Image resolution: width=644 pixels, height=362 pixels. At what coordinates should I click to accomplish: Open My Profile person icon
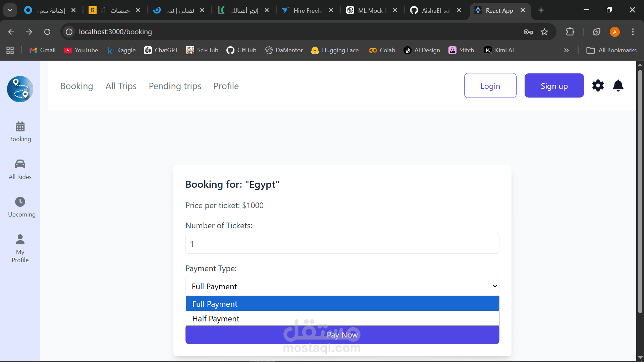tap(20, 239)
